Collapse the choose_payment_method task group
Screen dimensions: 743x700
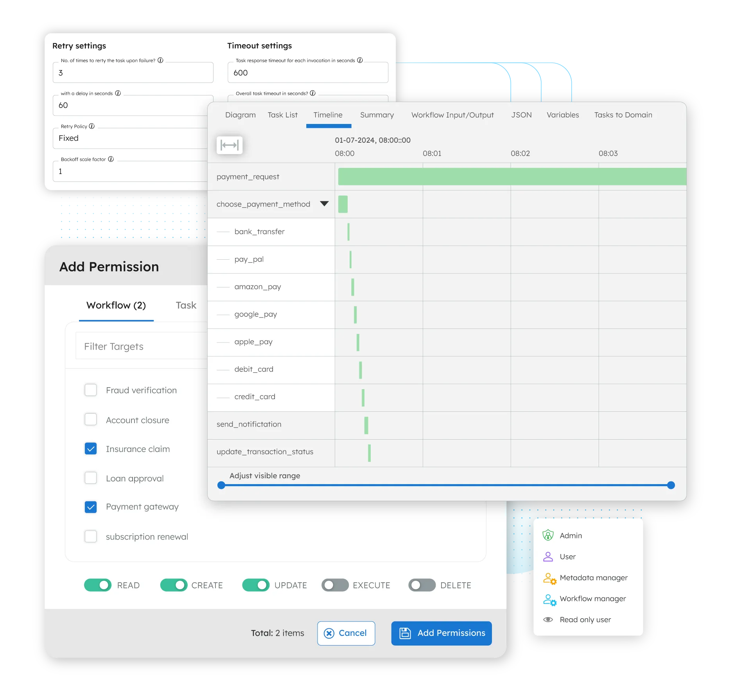324,204
